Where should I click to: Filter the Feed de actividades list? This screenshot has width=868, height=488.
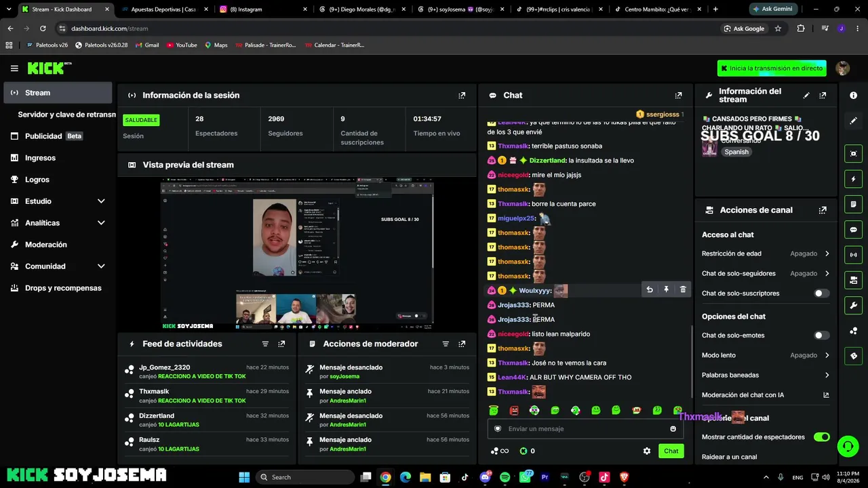[265, 344]
